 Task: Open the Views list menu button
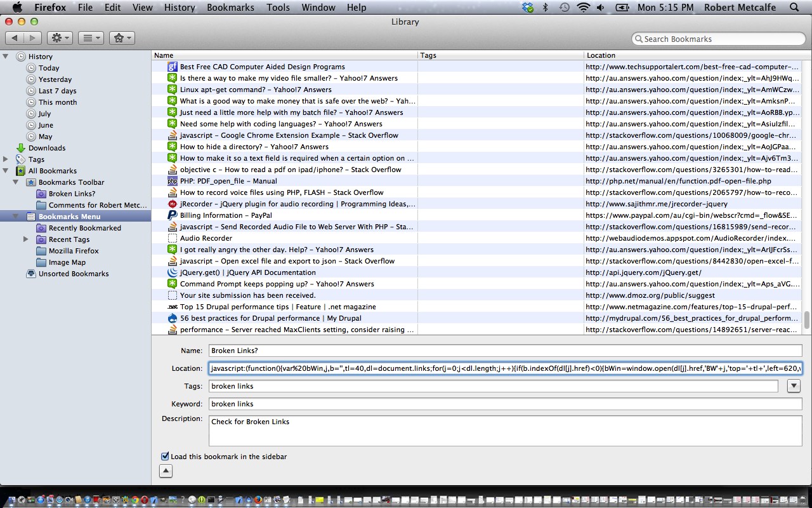[91, 38]
